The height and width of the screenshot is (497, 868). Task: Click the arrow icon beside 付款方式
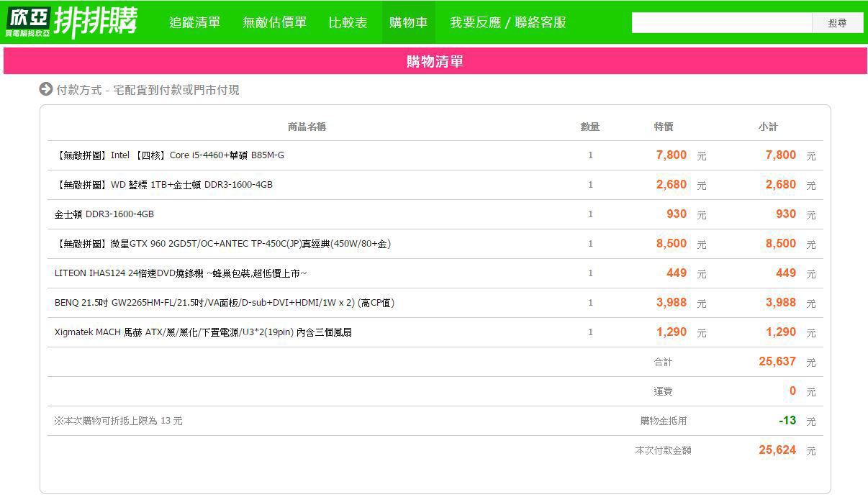(46, 89)
